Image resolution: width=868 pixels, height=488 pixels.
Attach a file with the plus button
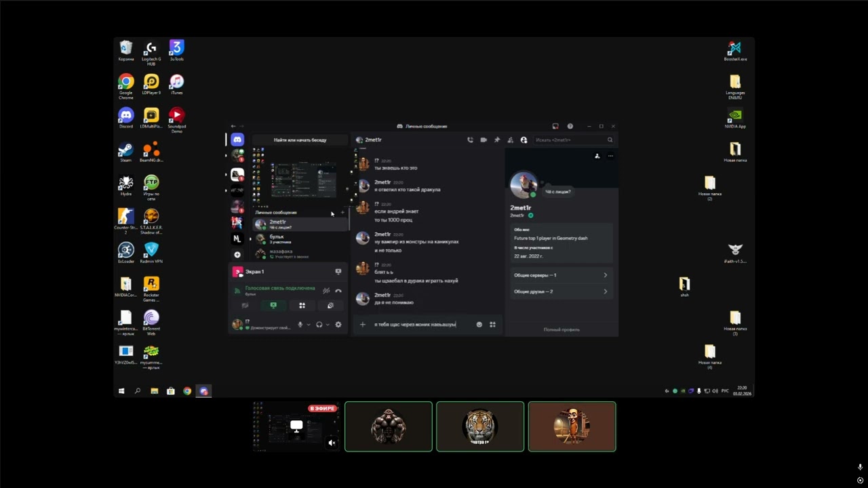coord(362,325)
